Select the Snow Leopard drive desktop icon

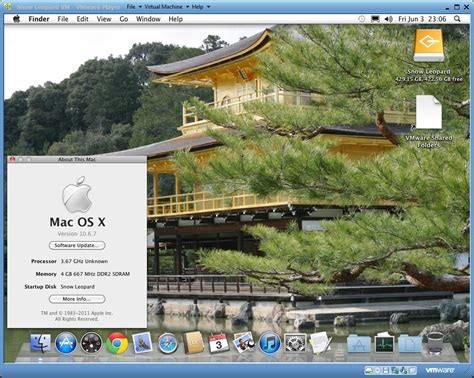coord(429,46)
